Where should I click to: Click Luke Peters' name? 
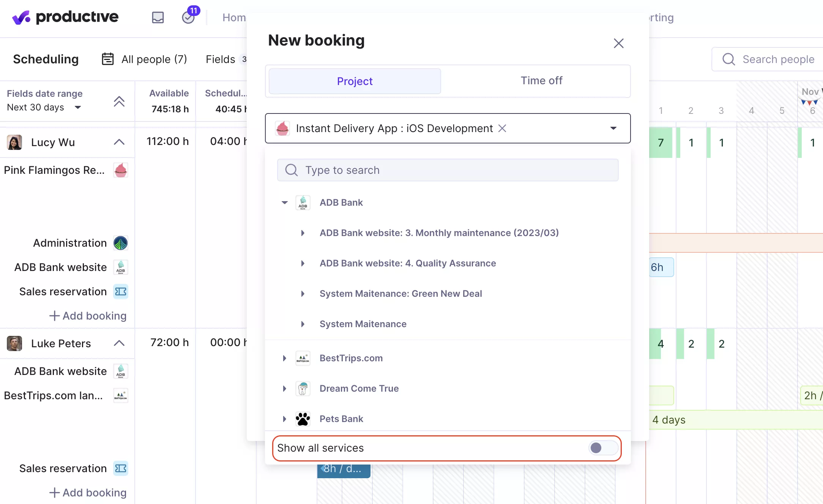click(x=61, y=343)
